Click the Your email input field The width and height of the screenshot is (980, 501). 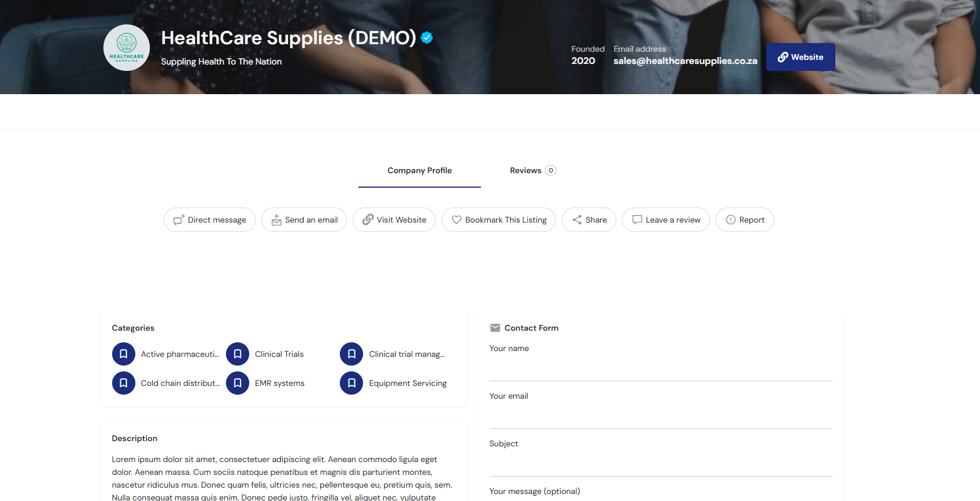pos(661,417)
